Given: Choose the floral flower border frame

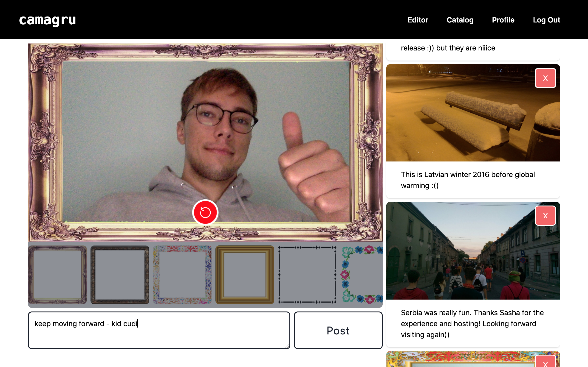Looking at the screenshot, I should [x=362, y=275].
